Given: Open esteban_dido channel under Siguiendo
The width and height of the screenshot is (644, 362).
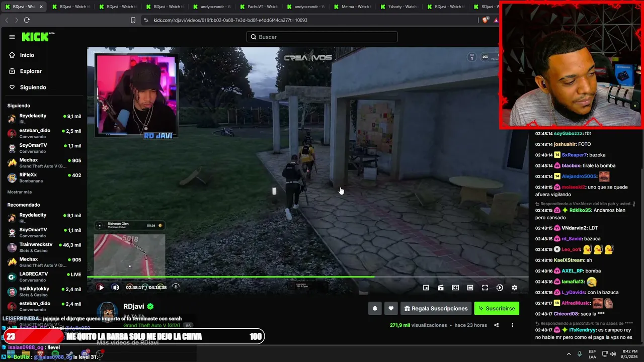Looking at the screenshot, I should (x=44, y=133).
